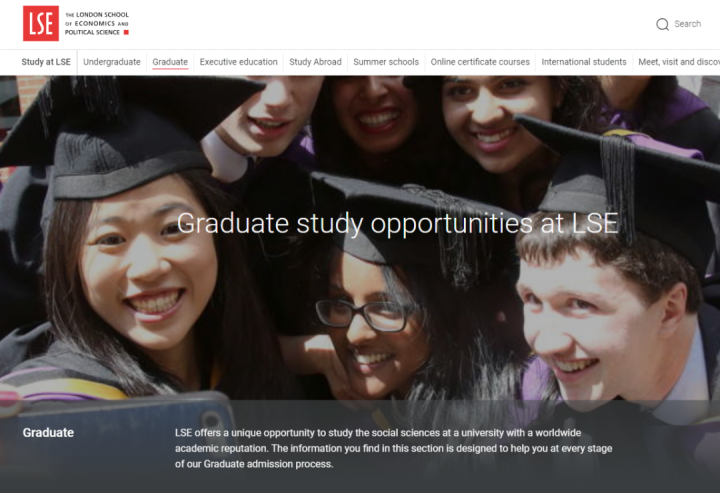This screenshot has width=720, height=493.
Task: Go to the Undergraduate section
Action: coord(112,62)
